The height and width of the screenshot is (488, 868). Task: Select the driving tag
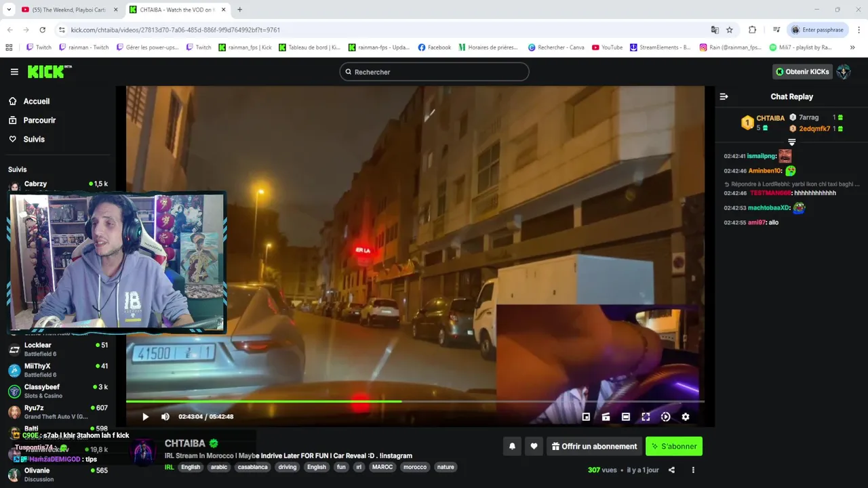[288, 467]
